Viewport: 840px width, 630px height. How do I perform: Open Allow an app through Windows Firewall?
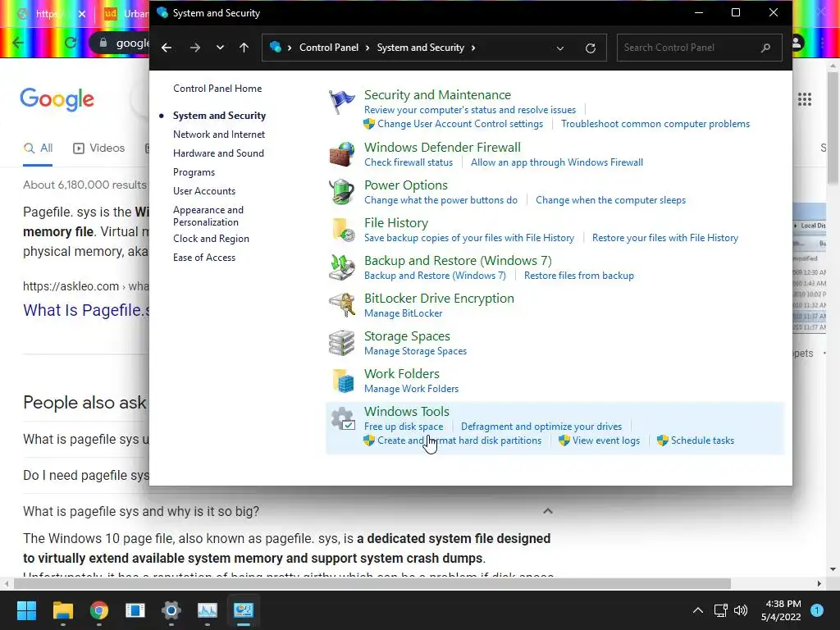[x=557, y=162]
